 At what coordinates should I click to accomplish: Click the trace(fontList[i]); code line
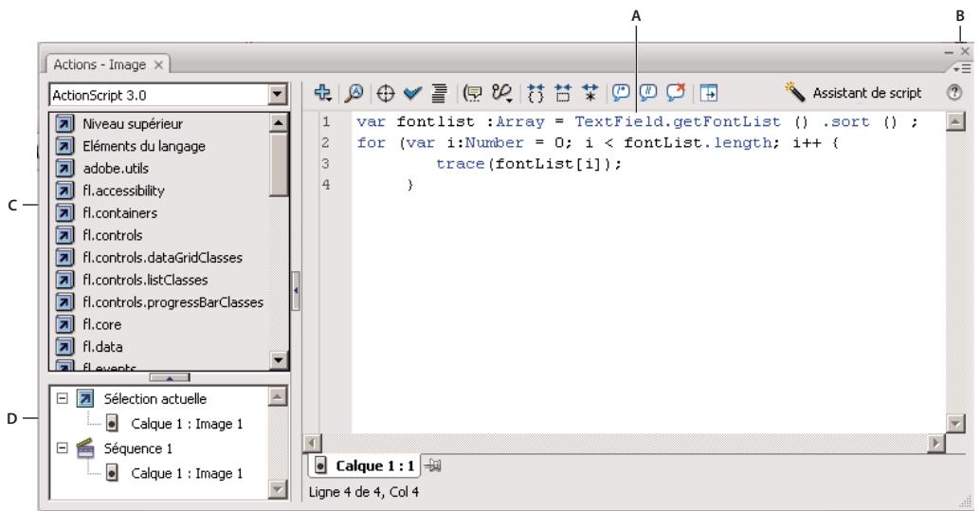pyautogui.click(x=529, y=164)
